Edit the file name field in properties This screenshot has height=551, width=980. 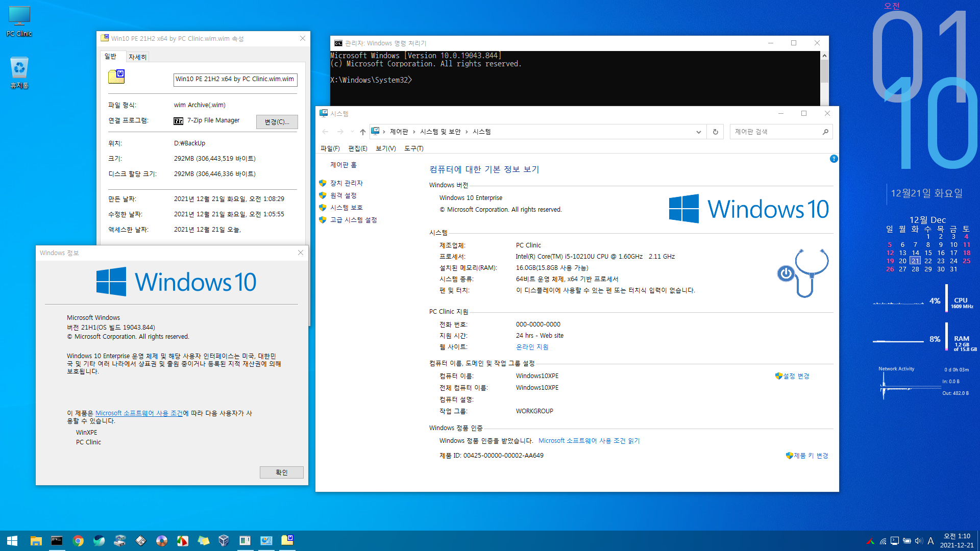235,80
